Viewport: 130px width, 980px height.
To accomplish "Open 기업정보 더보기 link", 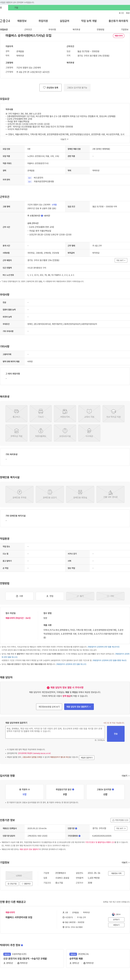I will point(125,863).
